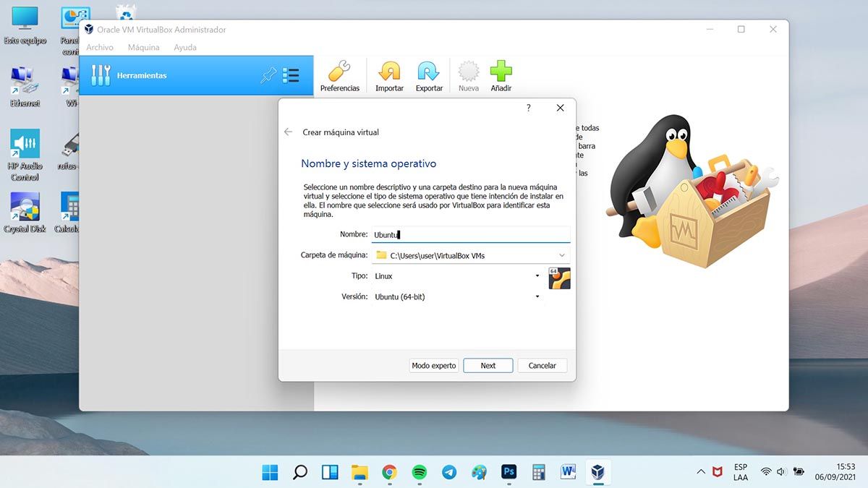Expand the Carpeta de máquina dropdown
This screenshot has height=488, width=868.
tap(562, 255)
